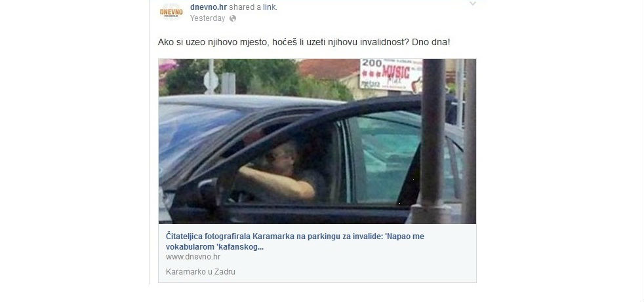Open the DNEVNO logo profile picture
Screen dimensions: 644x302
(171, 12)
